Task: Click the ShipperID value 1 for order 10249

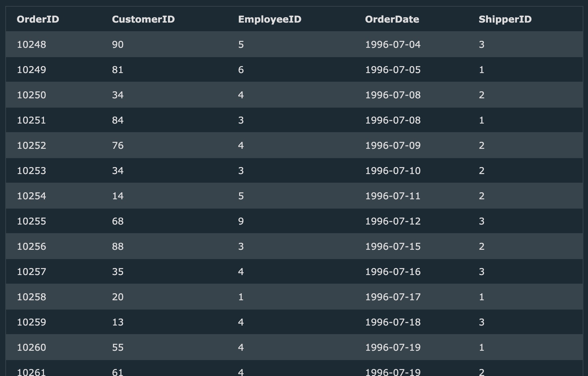Action: point(481,69)
